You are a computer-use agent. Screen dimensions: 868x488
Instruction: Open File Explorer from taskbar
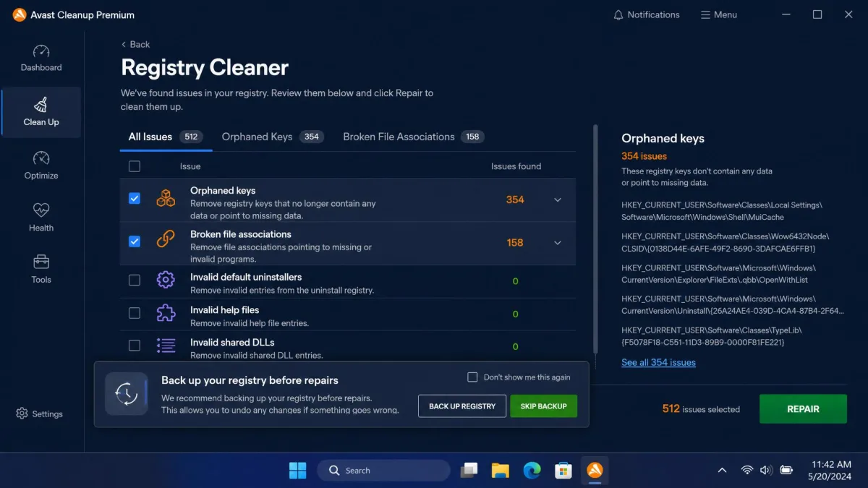(x=501, y=470)
